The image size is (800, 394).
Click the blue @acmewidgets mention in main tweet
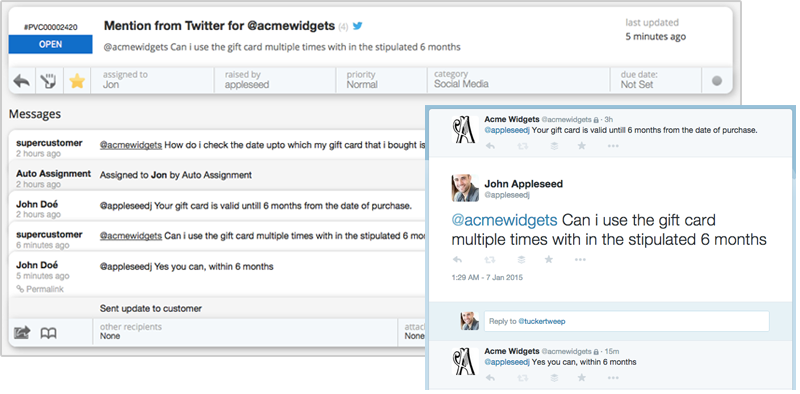505,220
